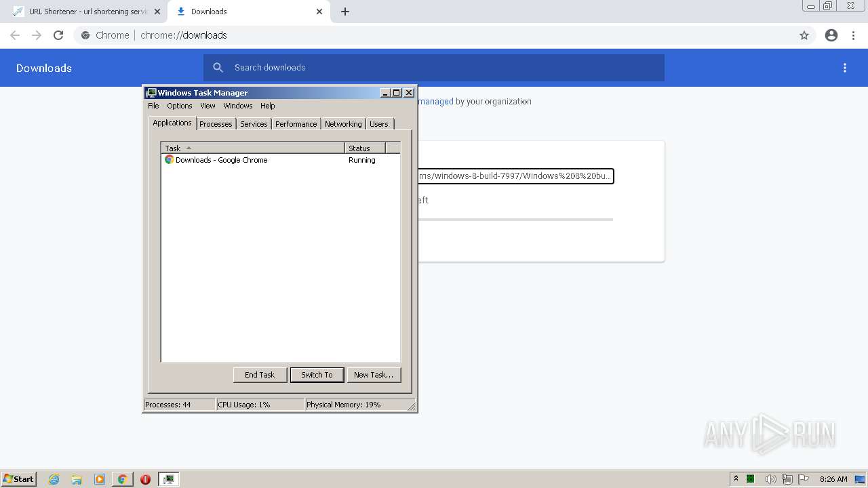Image resolution: width=868 pixels, height=488 pixels.
Task: Sort by the Status column header
Action: (x=365, y=148)
